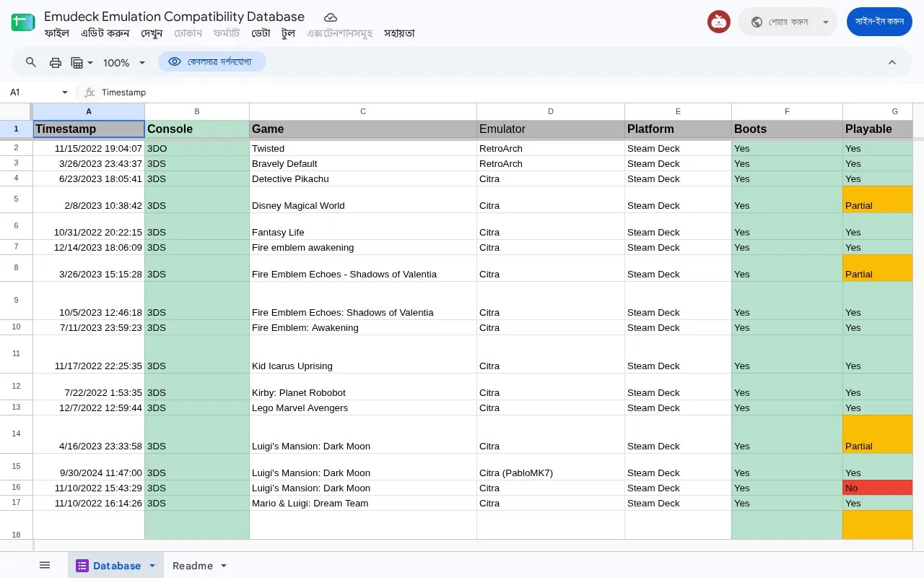Click the Twisted game cell

point(363,148)
